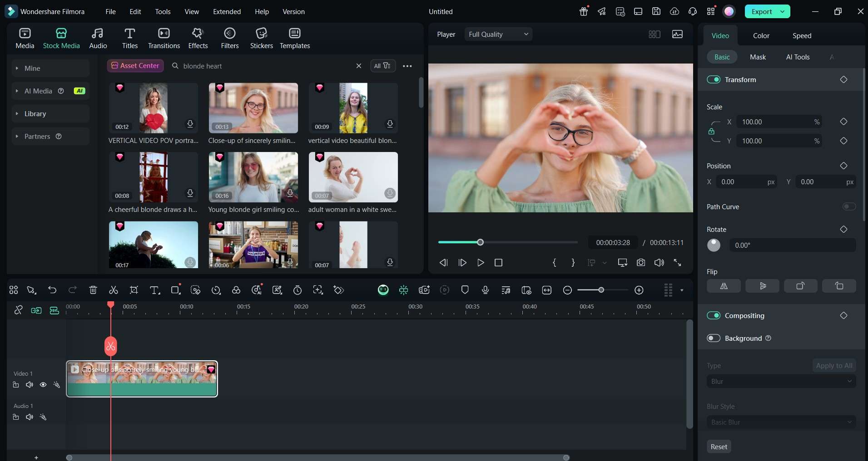
Task: Click the zoom in plus icon on timeline
Action: [x=639, y=290]
